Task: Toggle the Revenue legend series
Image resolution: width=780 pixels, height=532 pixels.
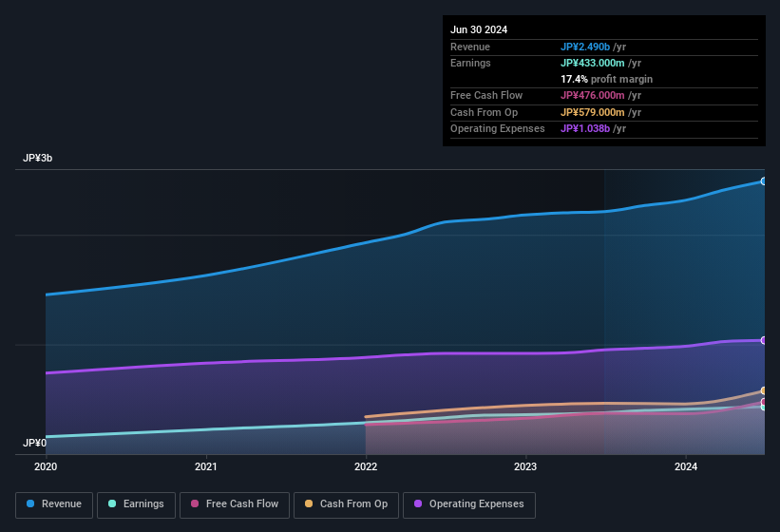Action: [x=54, y=504]
